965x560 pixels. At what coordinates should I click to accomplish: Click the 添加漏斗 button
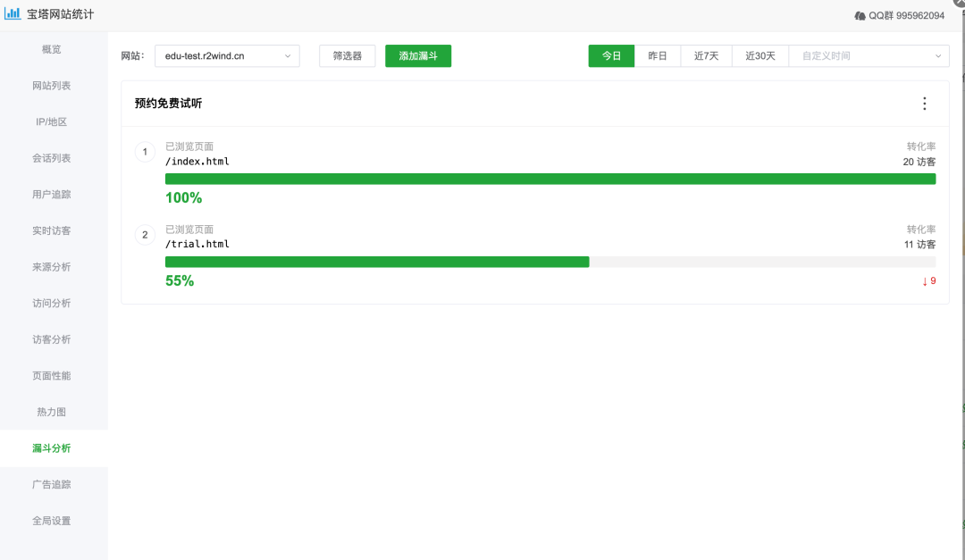coord(418,56)
